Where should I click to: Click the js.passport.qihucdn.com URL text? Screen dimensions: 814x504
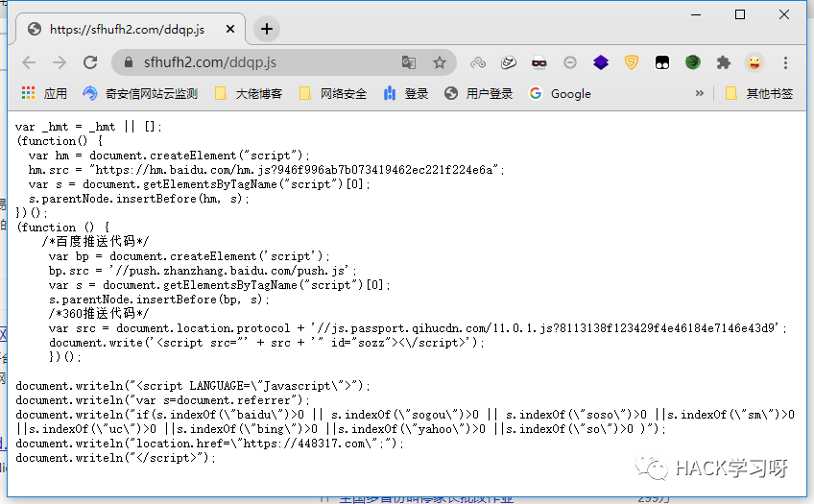coord(547,328)
